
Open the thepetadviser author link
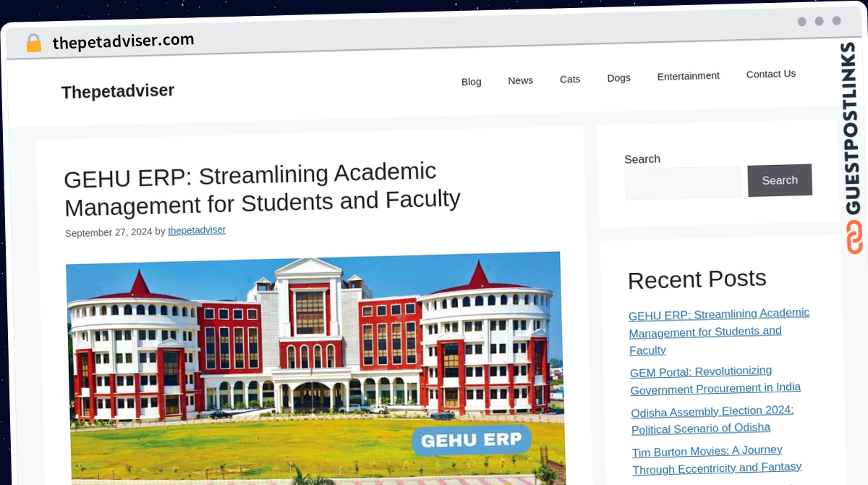197,230
